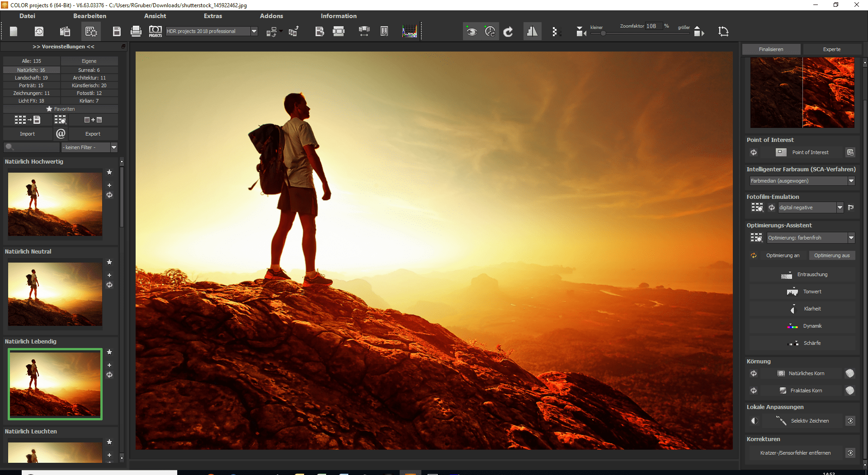
Task: Click the image rotation icon on the far right
Action: coord(723,31)
